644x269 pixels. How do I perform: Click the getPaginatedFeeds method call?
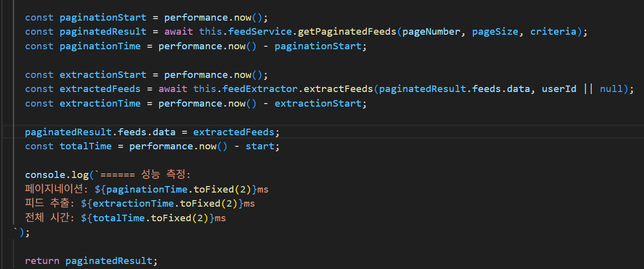point(347,32)
